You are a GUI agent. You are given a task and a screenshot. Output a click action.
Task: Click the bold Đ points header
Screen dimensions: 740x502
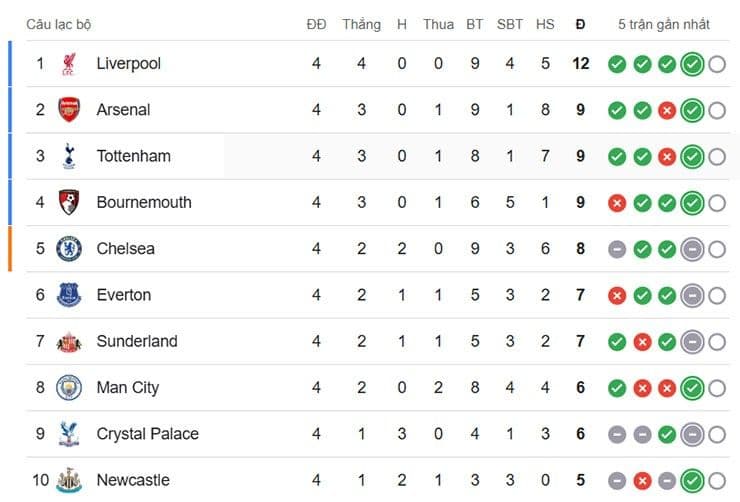point(581,24)
